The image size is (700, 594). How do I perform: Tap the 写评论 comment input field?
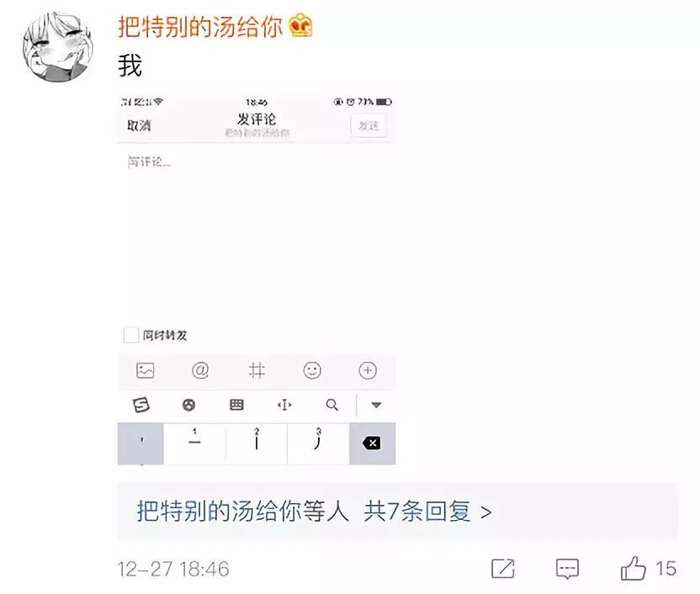257,232
